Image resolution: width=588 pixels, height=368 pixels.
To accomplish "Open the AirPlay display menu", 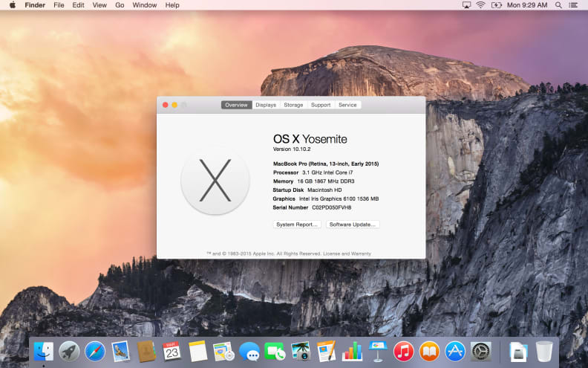I will click(x=466, y=5).
